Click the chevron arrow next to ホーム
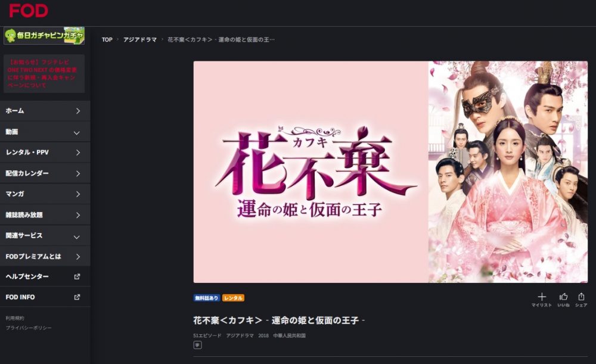 point(78,111)
